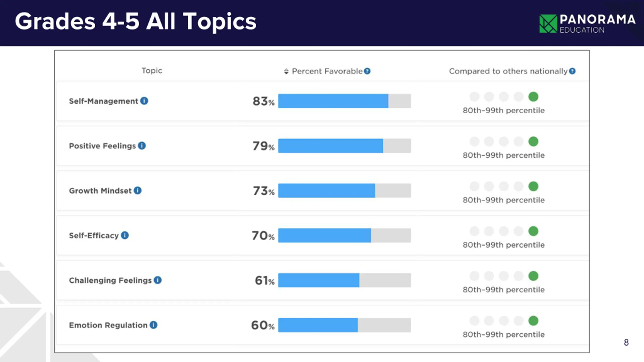Click the green percentile dot for Self-Management

533,97
